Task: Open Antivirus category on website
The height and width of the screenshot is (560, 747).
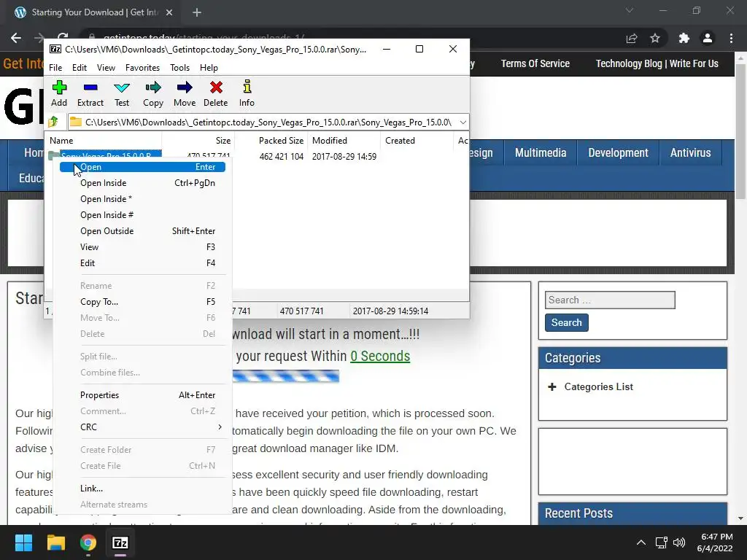Action: 690,153
